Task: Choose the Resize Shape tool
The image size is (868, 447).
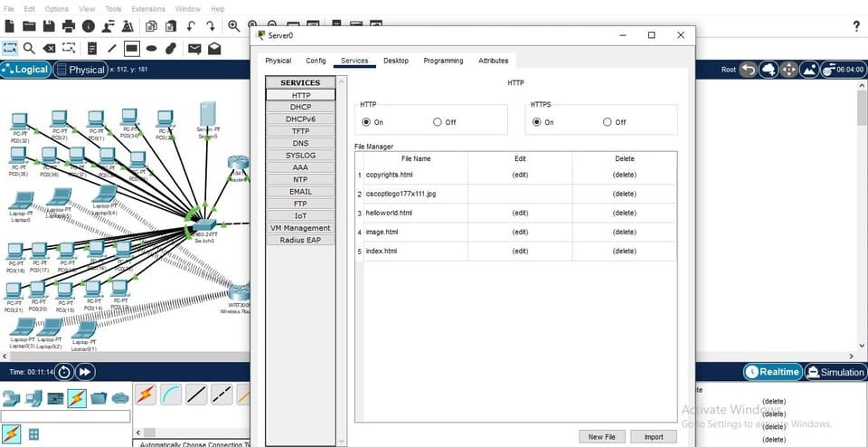Action: [x=69, y=48]
